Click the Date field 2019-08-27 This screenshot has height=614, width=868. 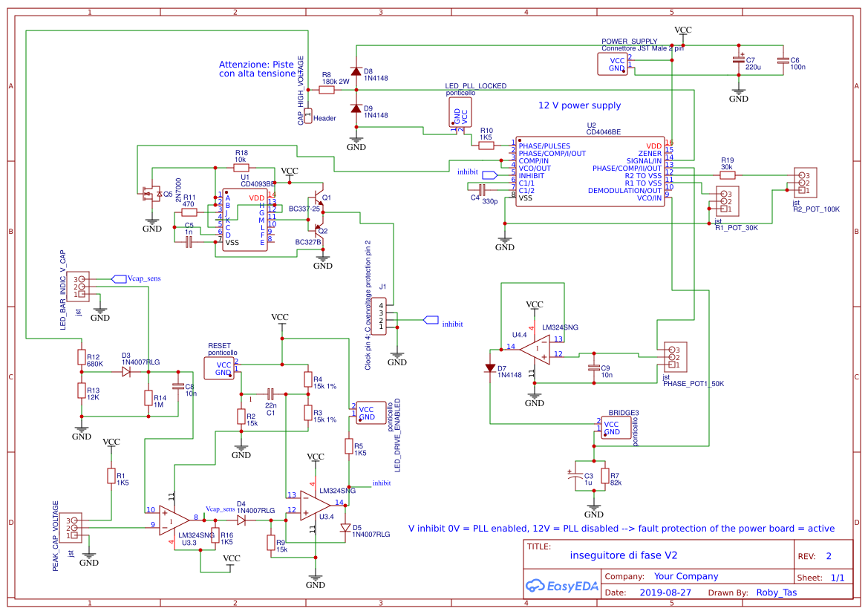(x=666, y=592)
